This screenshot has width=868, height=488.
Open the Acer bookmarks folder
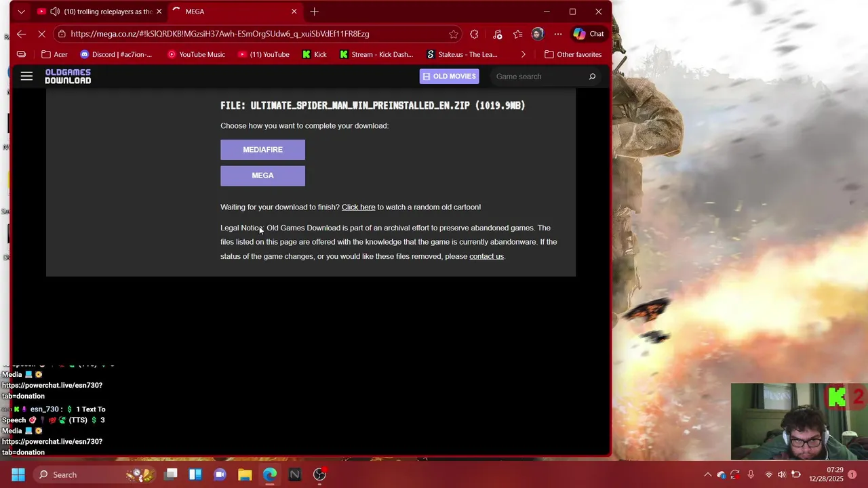[x=54, y=54]
